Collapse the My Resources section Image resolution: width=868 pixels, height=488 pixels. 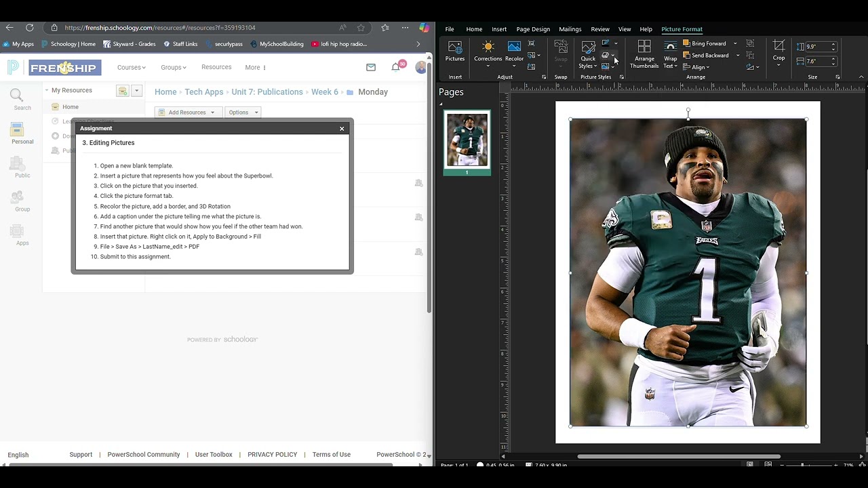(47, 90)
